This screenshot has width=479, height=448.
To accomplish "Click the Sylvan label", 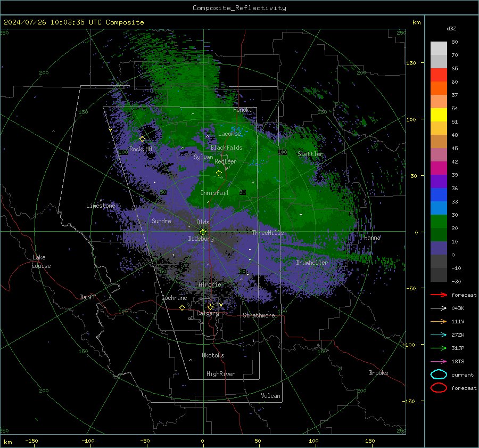I will pos(203,157).
